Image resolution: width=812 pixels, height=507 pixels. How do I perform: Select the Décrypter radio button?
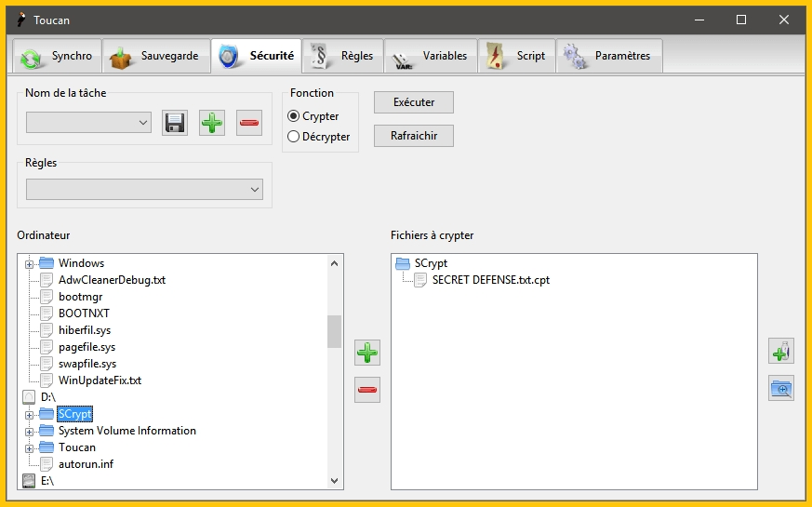[294, 136]
